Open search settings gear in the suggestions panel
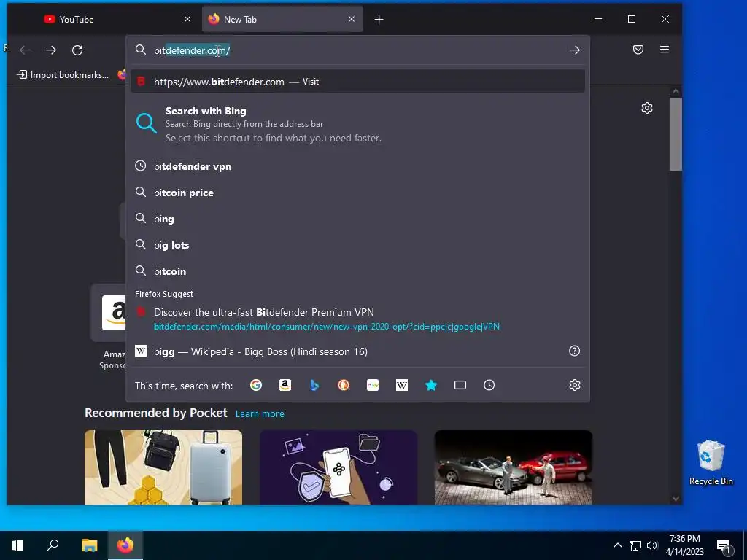The height and width of the screenshot is (560, 747). [575, 385]
